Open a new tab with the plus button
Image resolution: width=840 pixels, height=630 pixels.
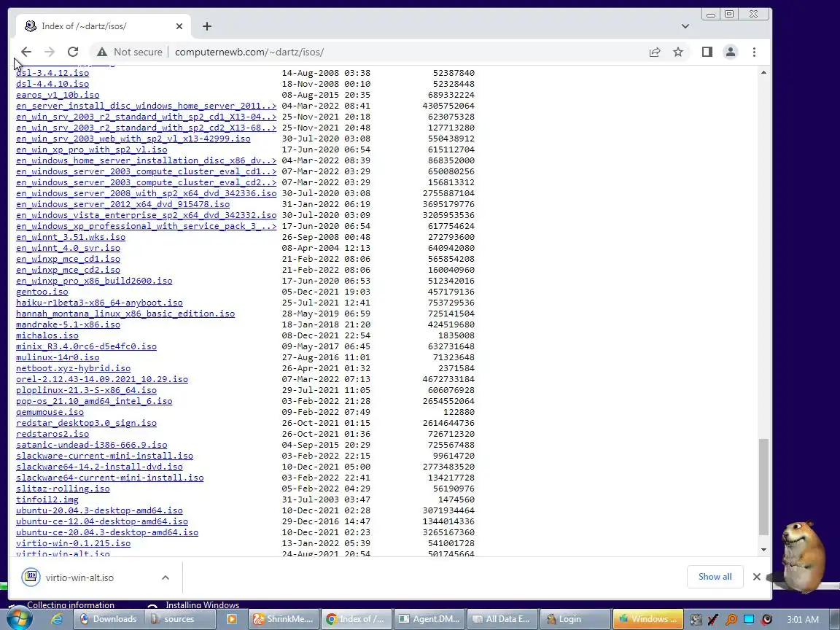coord(207,26)
